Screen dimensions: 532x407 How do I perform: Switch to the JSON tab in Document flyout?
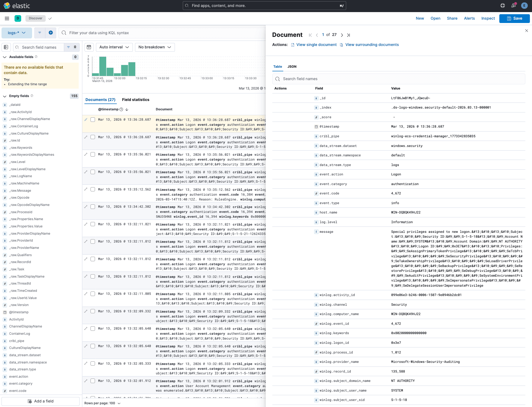point(292,67)
